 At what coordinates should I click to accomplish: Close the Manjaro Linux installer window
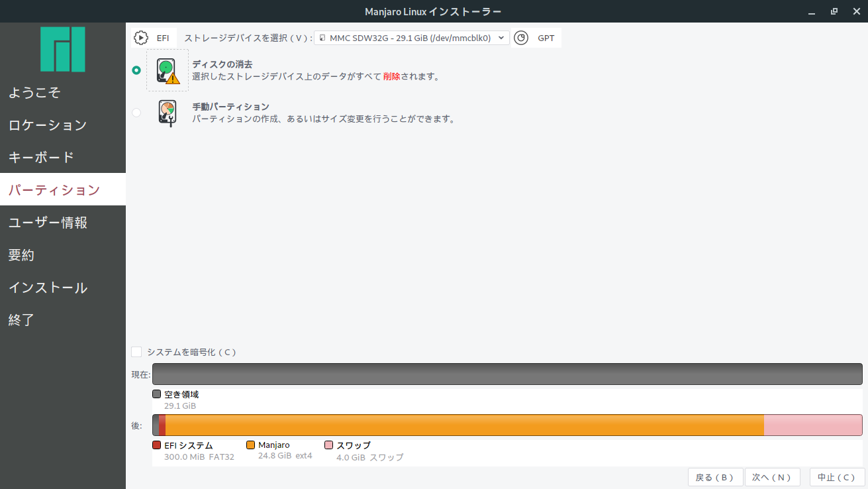coord(855,11)
